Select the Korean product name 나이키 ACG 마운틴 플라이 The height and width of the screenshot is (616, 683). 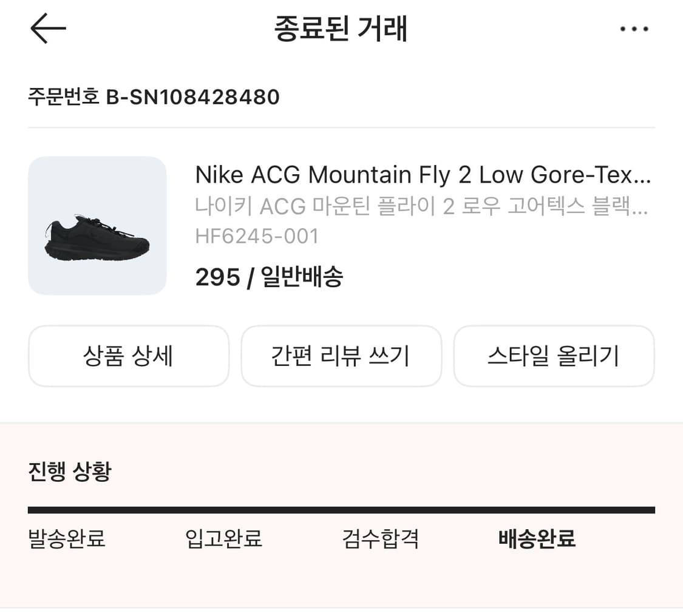[x=423, y=207]
